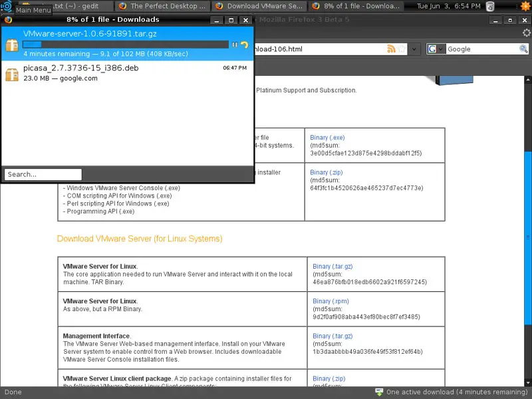
Task: Open the search engine selector dropdown
Action: pyautogui.click(x=440, y=49)
